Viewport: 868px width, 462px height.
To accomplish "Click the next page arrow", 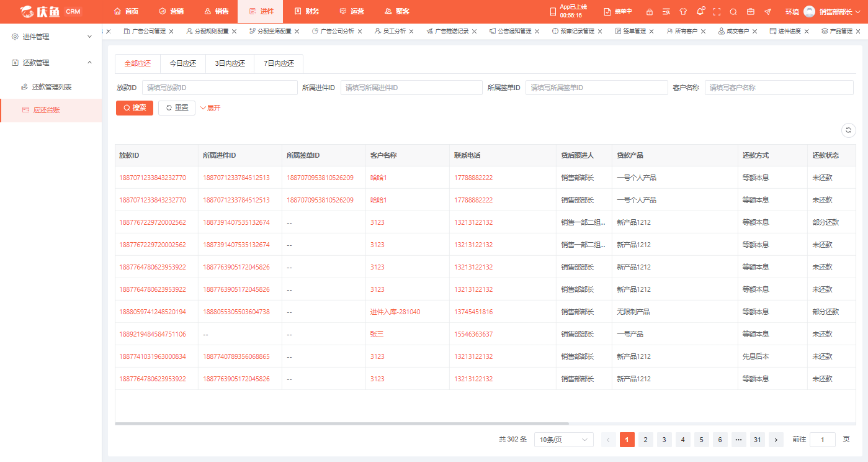I will [776, 440].
